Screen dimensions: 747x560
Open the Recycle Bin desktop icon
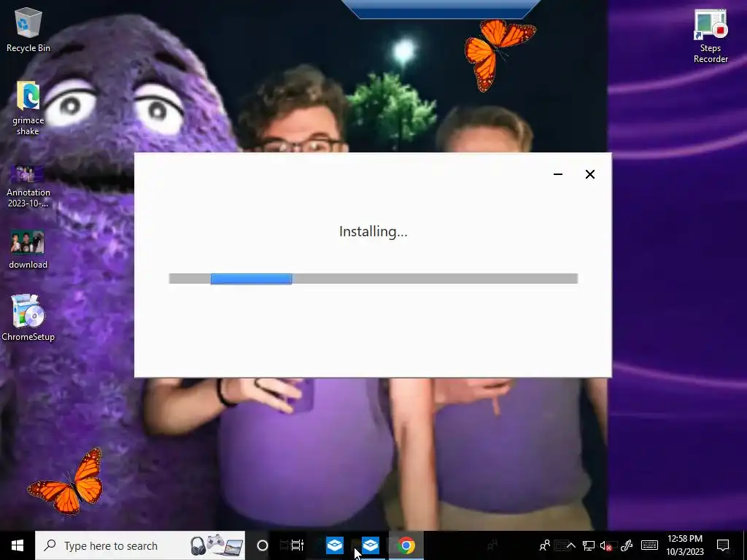(x=28, y=30)
